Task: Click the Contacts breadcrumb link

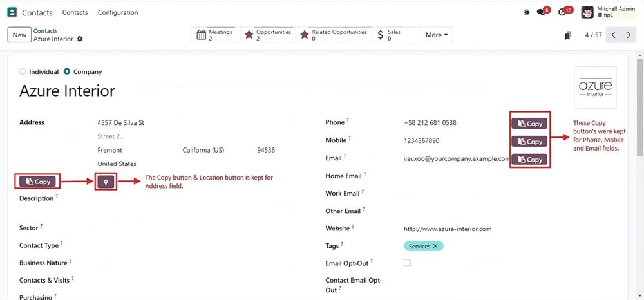Action: pos(46,31)
